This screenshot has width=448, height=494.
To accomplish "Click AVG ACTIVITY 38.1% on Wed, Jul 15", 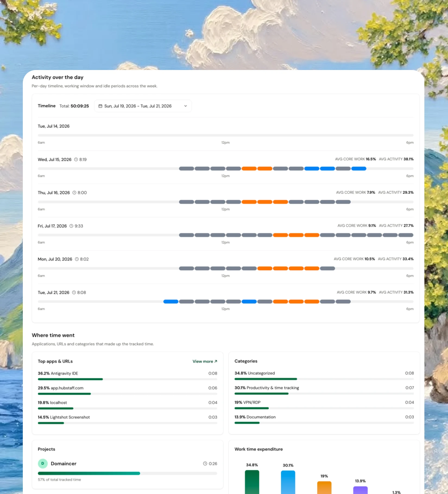I will pos(396,159).
